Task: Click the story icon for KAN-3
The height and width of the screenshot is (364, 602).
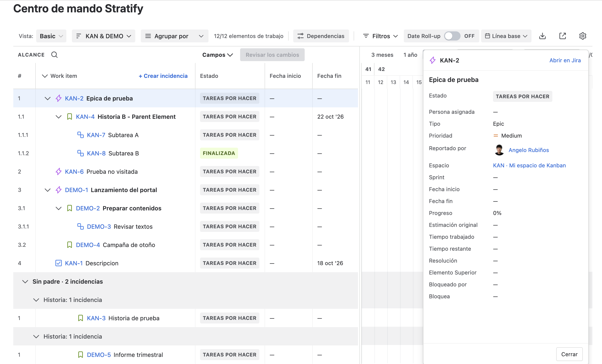Action: 80,318
